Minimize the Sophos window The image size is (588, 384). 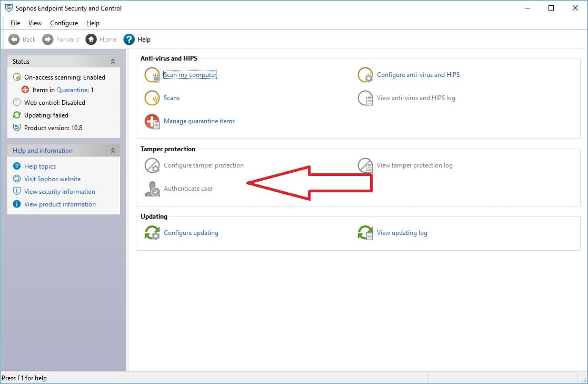coord(527,8)
